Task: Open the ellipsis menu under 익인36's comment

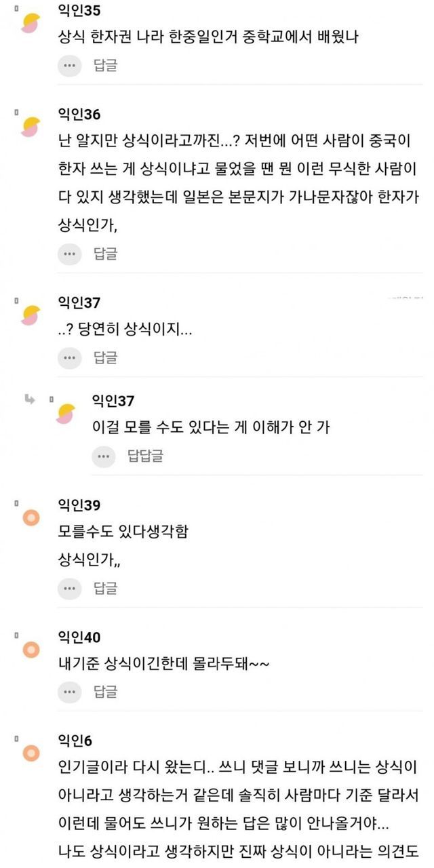Action: [x=69, y=254]
